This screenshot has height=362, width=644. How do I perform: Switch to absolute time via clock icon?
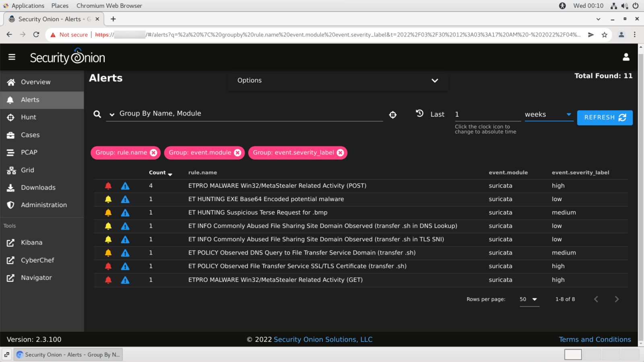coord(419,113)
